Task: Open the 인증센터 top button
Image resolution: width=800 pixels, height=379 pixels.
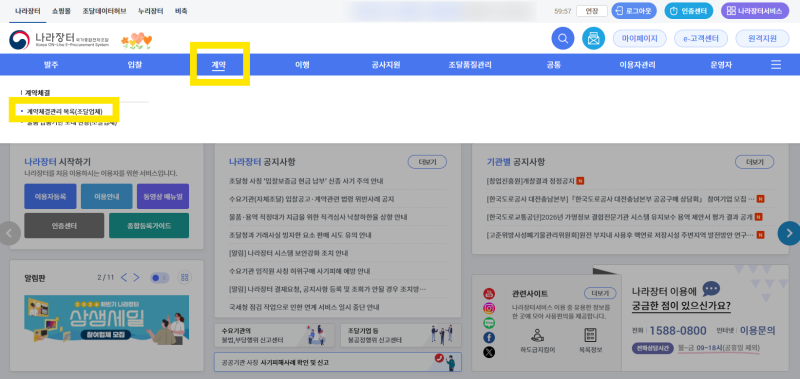Action: click(689, 11)
